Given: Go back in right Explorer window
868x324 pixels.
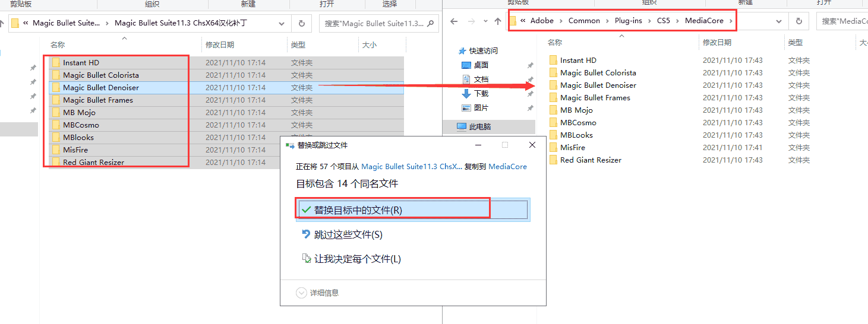Looking at the screenshot, I should 454,21.
